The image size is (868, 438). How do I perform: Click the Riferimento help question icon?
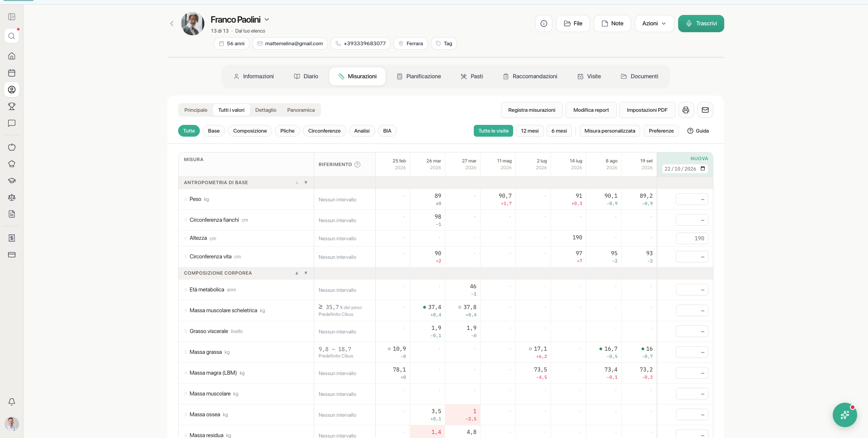pyautogui.click(x=358, y=164)
